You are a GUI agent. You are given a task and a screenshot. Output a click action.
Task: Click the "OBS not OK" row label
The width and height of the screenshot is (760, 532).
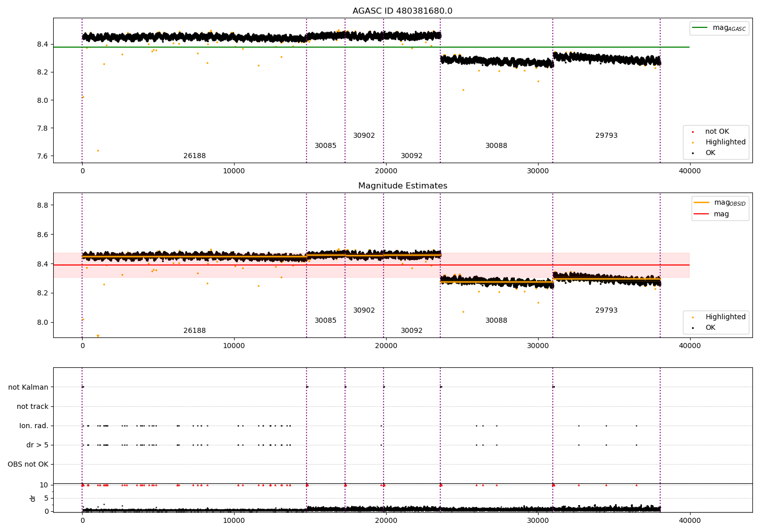(28, 465)
